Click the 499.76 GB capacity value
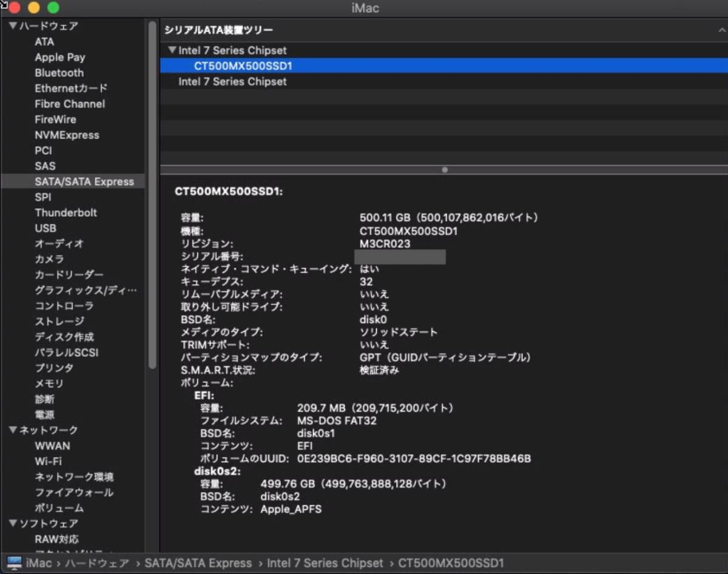 click(x=354, y=484)
